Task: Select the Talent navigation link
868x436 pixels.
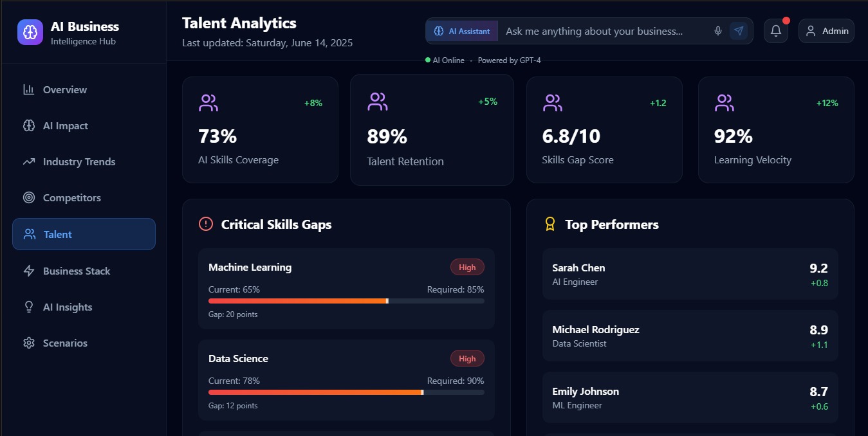Action: coord(84,234)
